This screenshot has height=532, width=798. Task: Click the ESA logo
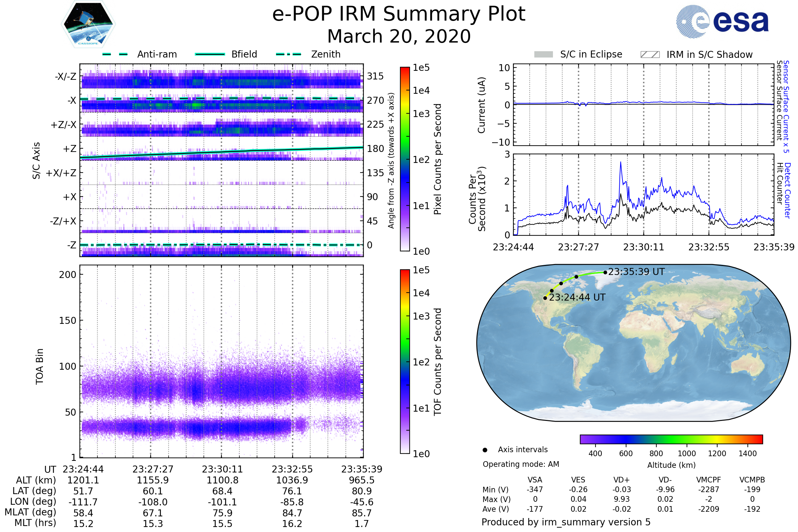pos(723,21)
